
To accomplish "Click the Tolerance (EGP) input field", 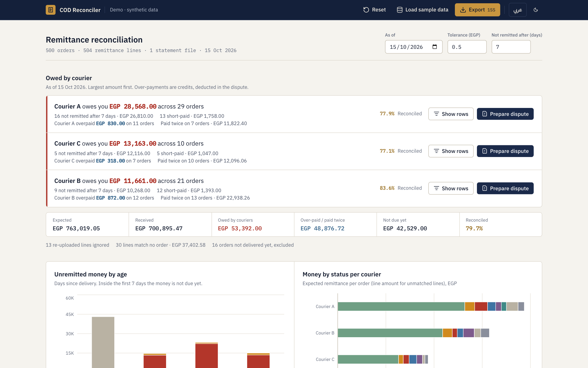I will (467, 47).
